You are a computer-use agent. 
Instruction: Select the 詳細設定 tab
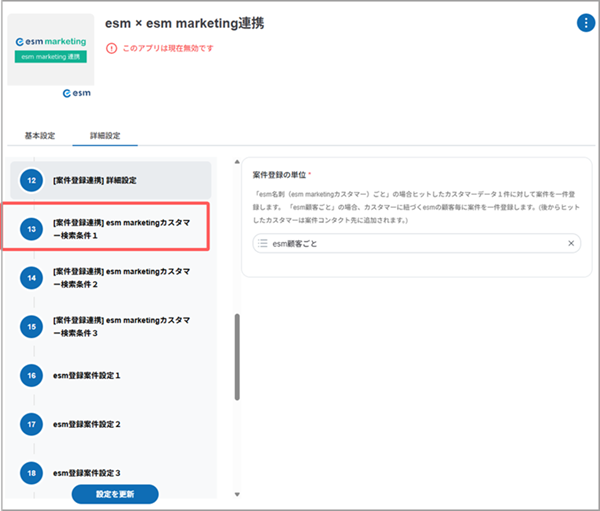(105, 135)
